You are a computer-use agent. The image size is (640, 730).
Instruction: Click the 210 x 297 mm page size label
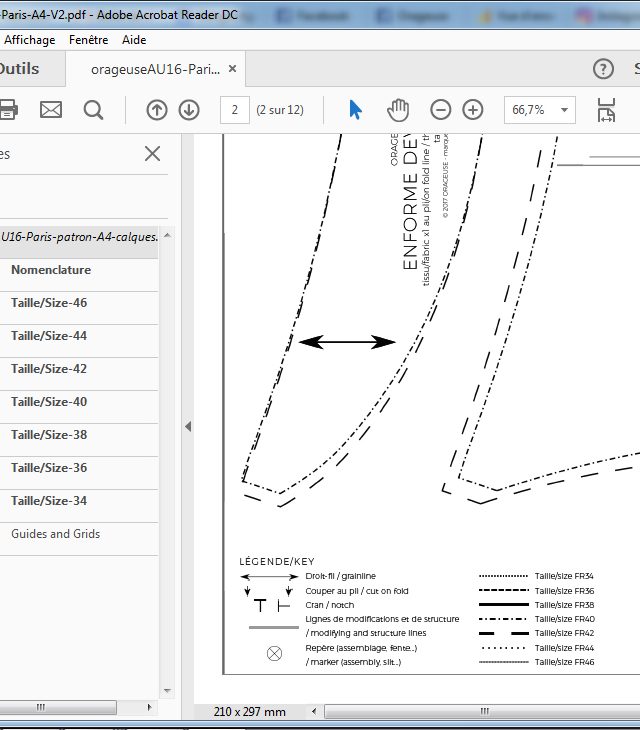pos(249,711)
